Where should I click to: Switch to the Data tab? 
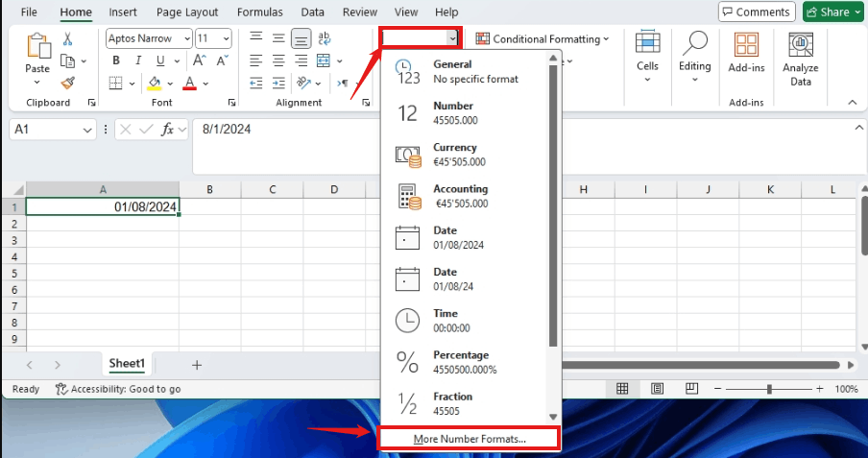312,12
